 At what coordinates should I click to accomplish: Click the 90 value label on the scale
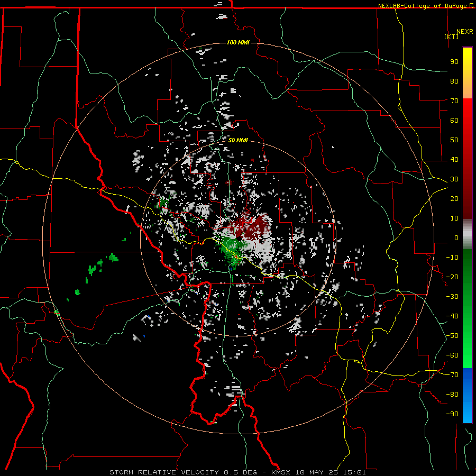coord(454,62)
